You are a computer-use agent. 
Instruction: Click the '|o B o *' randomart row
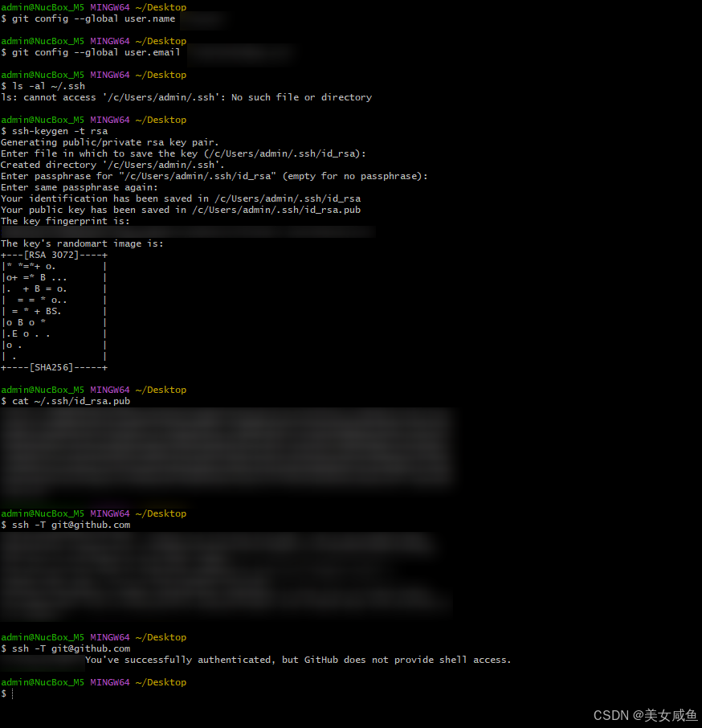tap(55, 323)
